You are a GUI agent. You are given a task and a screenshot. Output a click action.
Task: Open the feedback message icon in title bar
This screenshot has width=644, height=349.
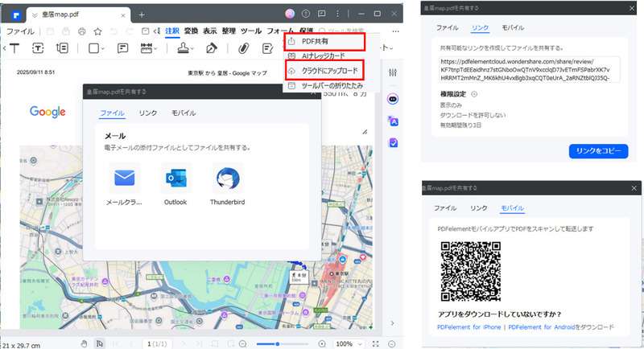click(321, 14)
